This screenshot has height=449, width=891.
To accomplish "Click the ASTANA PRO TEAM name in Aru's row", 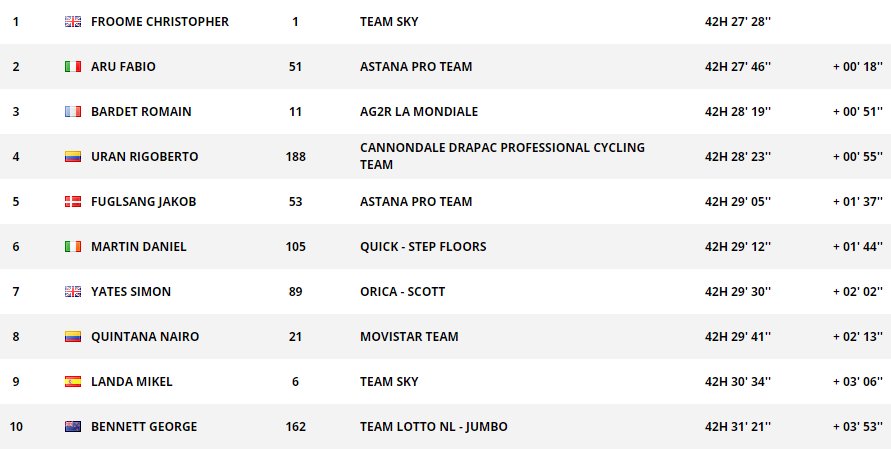I will coord(416,67).
